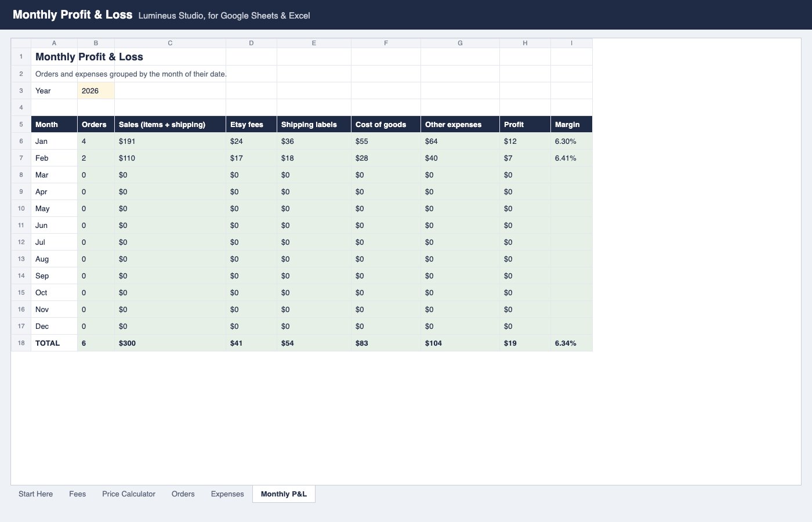
Task: Select total margin 6.34%
Action: (571, 343)
